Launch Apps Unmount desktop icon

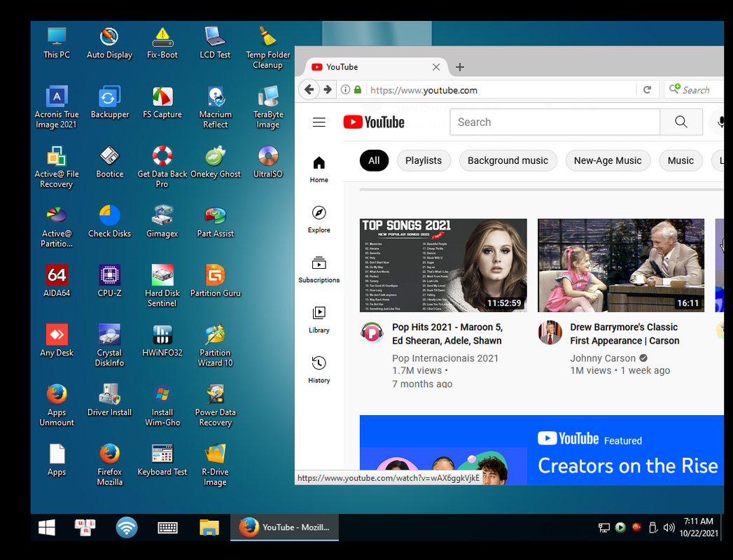[x=57, y=405]
